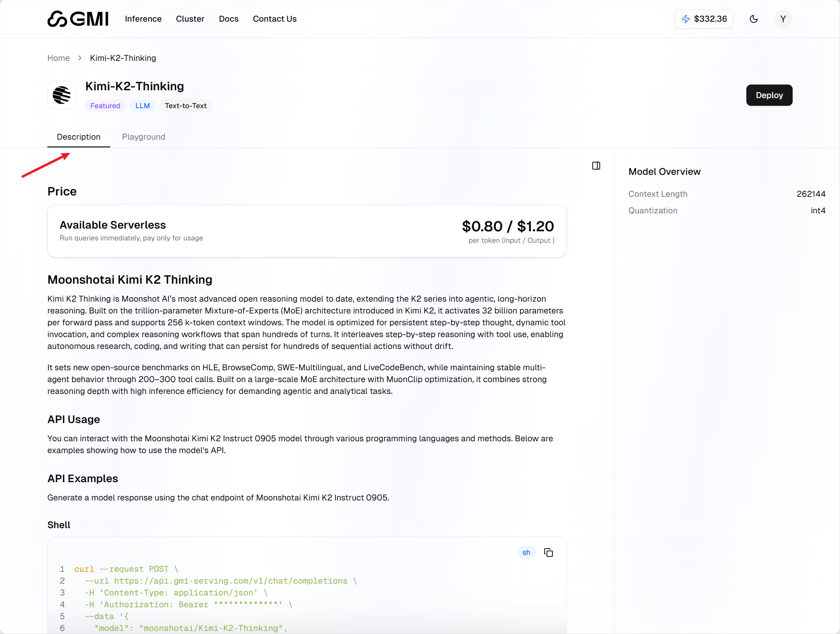Click the Featured tag
The image size is (840, 634).
105,105
